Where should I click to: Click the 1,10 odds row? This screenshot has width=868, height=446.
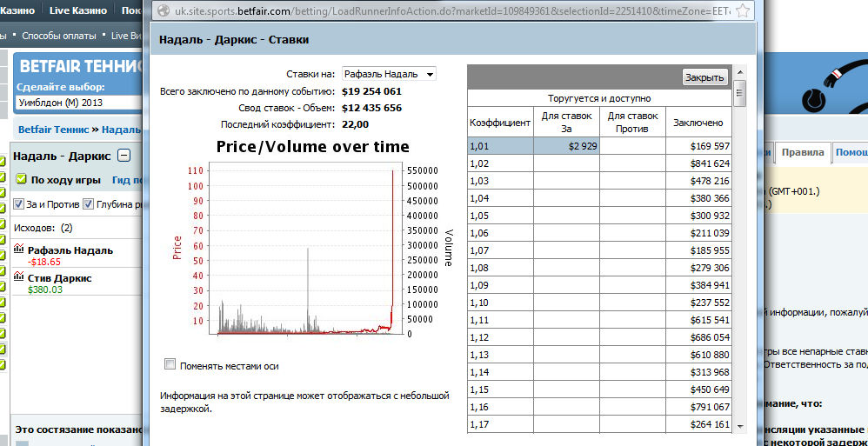(599, 303)
